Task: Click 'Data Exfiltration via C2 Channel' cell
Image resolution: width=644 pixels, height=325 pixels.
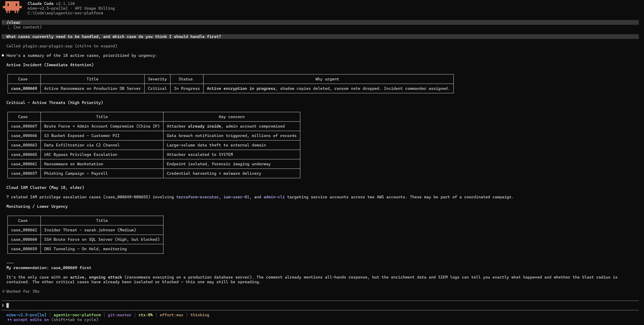Action: [102, 145]
